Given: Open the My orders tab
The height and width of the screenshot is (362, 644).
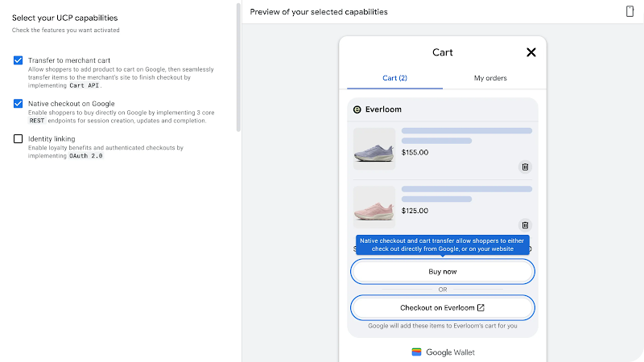Looking at the screenshot, I should [490, 78].
